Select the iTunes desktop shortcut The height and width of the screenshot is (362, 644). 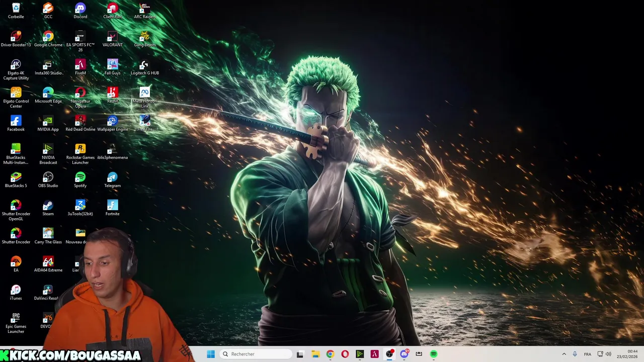click(x=16, y=293)
